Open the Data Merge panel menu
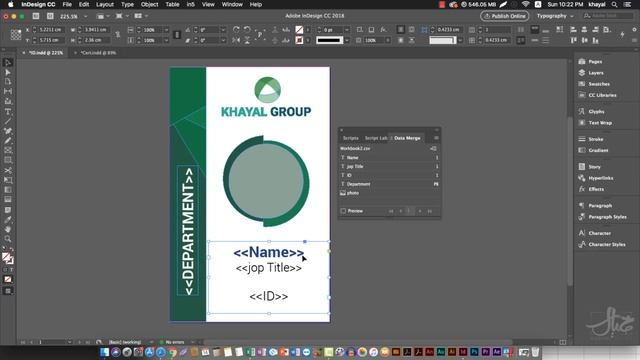The height and width of the screenshot is (360, 640). [x=436, y=138]
